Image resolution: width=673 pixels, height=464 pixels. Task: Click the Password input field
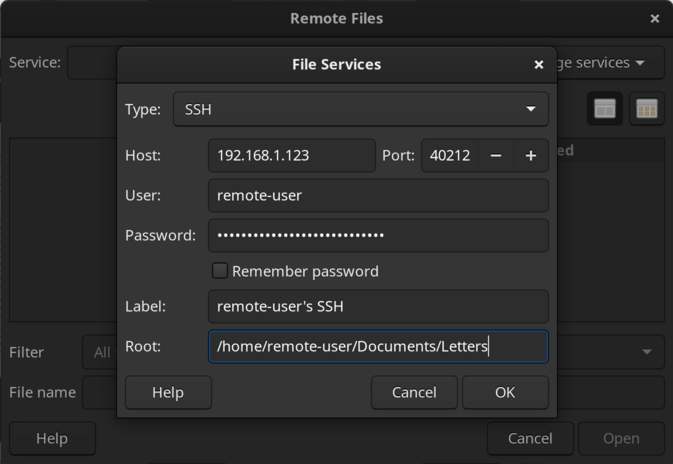click(x=378, y=236)
